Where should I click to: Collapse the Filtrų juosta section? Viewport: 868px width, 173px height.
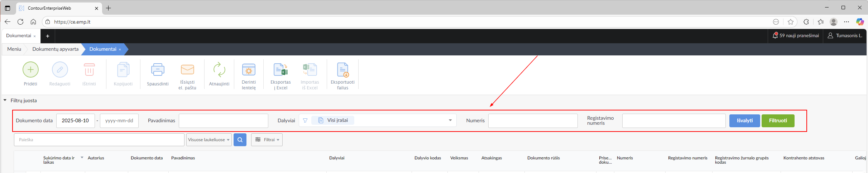coord(5,100)
